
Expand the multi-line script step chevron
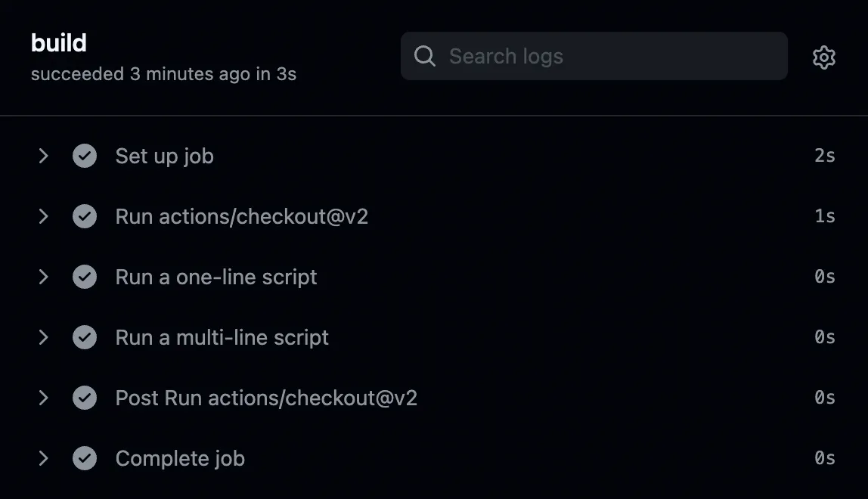(43, 337)
